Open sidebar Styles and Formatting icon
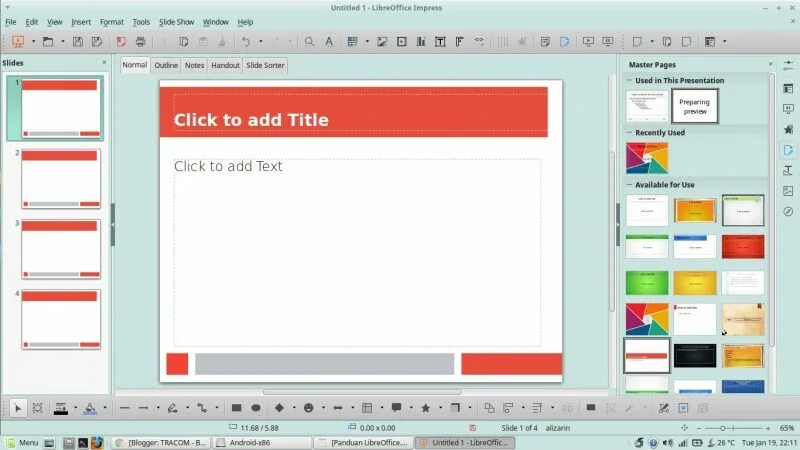800x450 pixels. pyautogui.click(x=788, y=170)
